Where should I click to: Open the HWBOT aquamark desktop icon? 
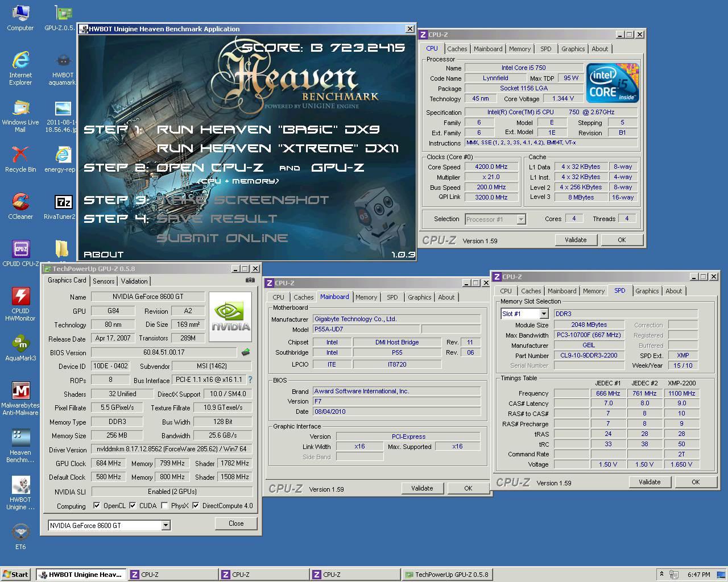click(x=63, y=68)
